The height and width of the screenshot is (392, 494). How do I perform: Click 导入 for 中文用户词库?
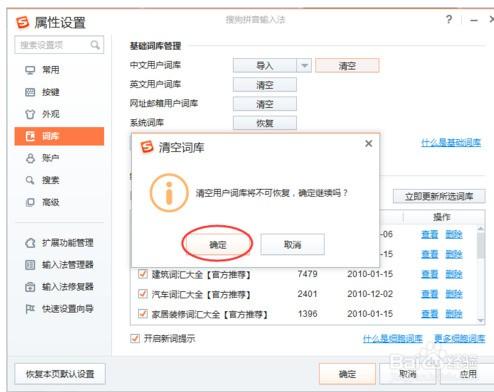click(x=264, y=66)
